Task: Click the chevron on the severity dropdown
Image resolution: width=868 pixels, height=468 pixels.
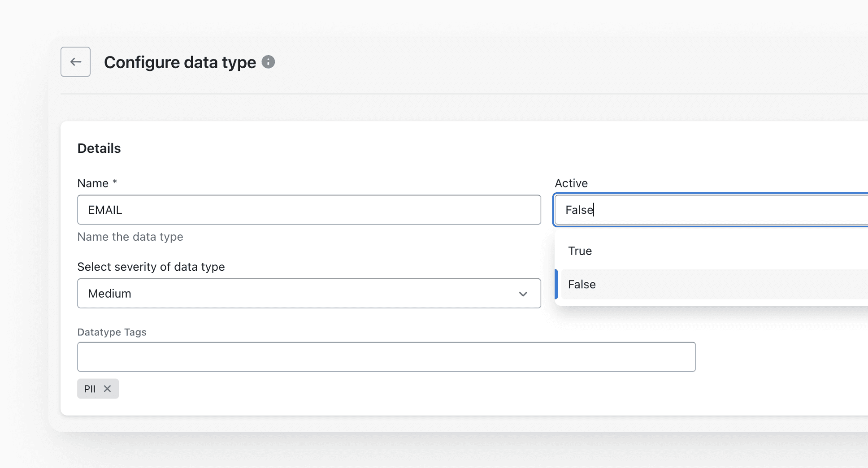Action: (522, 294)
